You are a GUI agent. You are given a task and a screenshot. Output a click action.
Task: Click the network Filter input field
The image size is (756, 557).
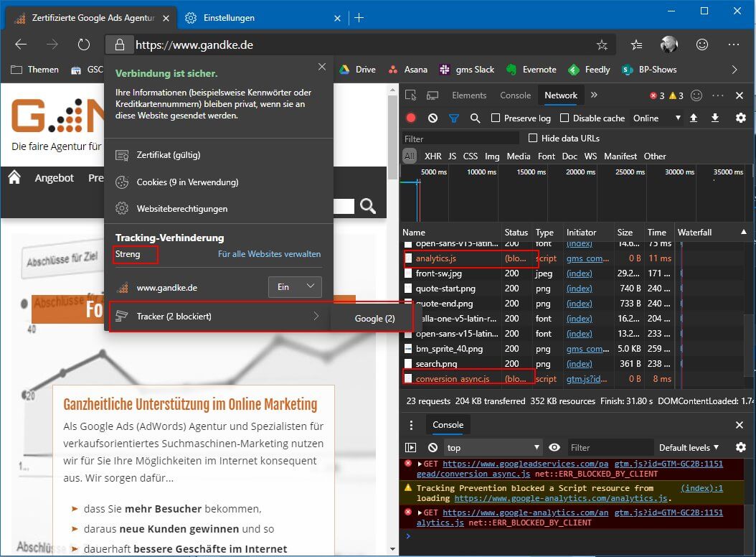point(461,139)
